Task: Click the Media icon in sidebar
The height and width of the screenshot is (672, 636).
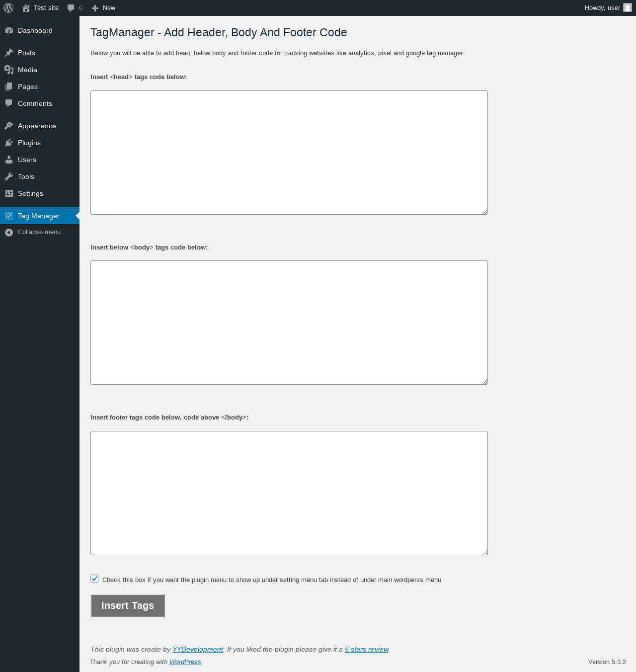Action: [x=9, y=70]
